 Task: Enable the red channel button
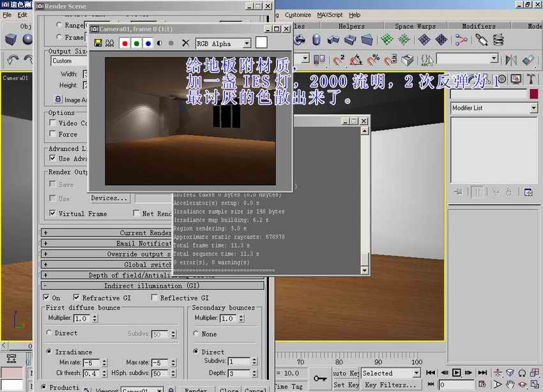(125, 43)
